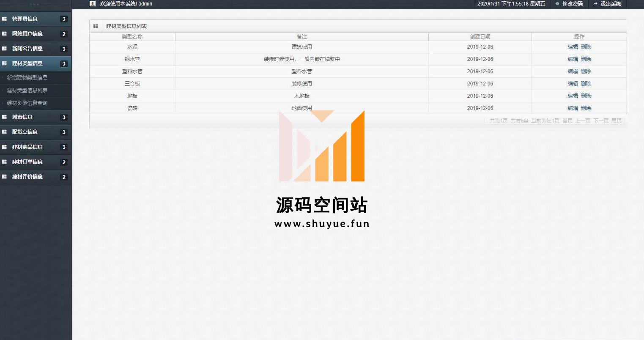Delete the 钢水管 row

click(x=586, y=59)
